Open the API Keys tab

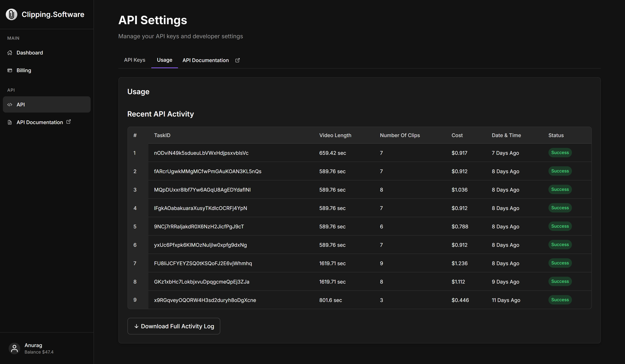[x=135, y=60]
